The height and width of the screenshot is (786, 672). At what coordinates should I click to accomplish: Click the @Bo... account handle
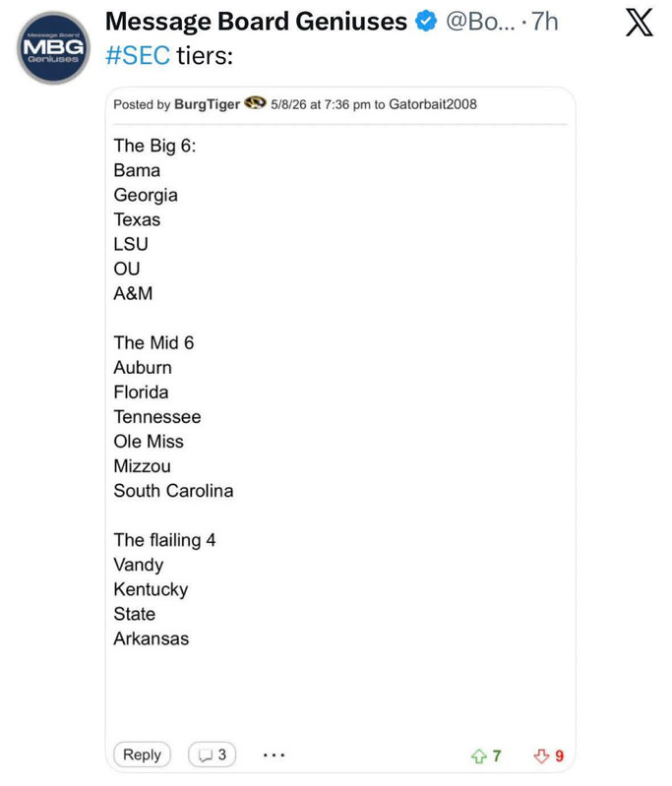[480, 22]
